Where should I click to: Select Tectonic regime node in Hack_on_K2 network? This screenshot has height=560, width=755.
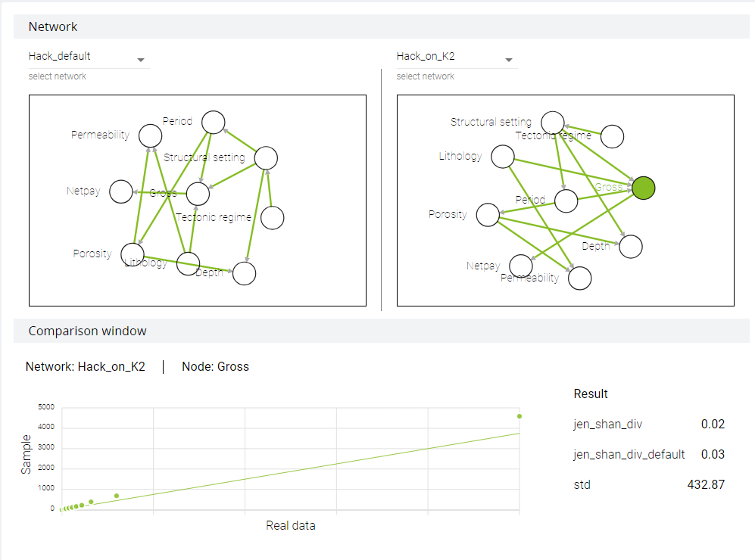click(612, 136)
